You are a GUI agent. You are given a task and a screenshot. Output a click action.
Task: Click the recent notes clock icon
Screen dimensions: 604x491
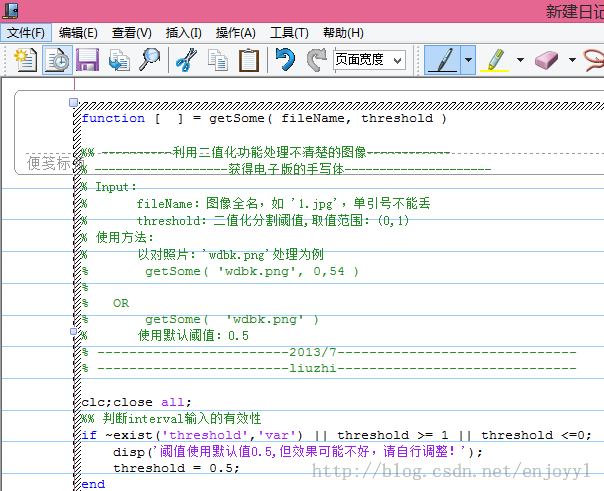(x=57, y=60)
